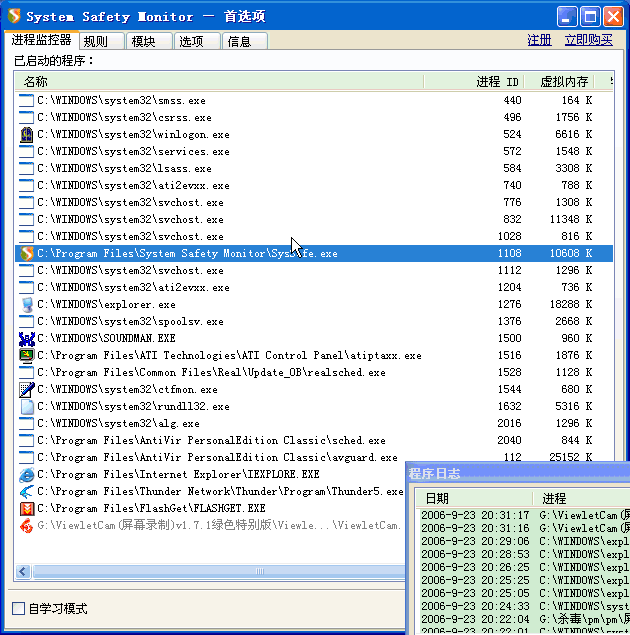Click the icon beside lsass.exe
The image size is (630, 635).
tap(26, 168)
